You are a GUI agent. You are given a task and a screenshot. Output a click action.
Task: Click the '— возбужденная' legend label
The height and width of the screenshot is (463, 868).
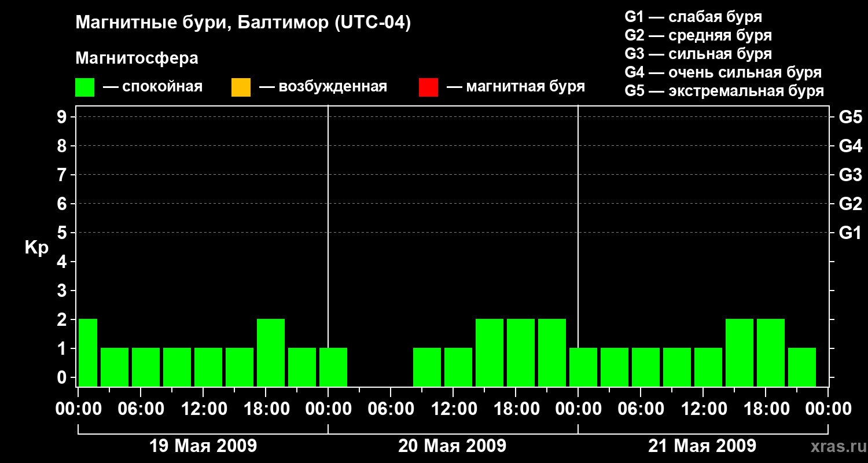323,87
